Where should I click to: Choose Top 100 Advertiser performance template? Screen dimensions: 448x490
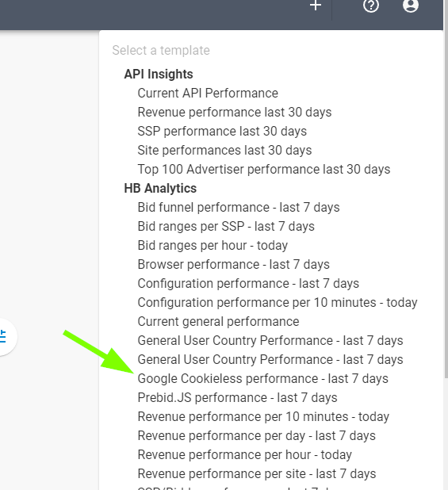[264, 170]
